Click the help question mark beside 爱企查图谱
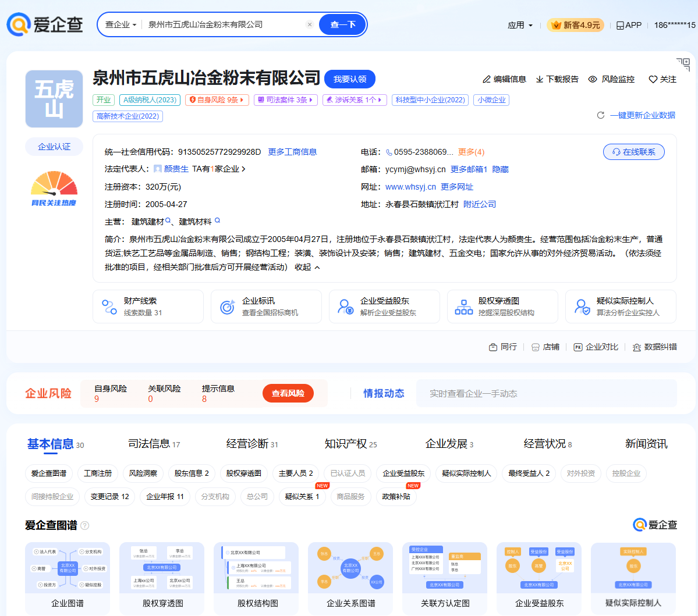The image size is (698, 616). point(84,526)
